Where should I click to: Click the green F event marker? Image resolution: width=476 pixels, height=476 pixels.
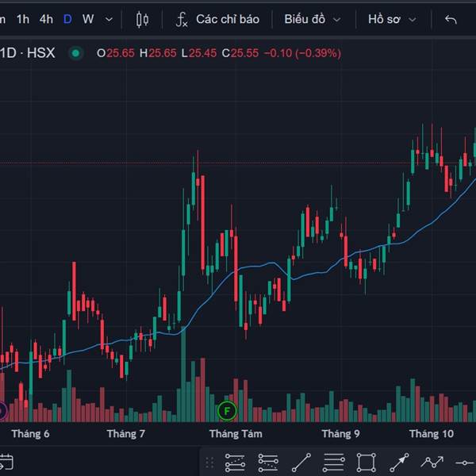pyautogui.click(x=227, y=411)
